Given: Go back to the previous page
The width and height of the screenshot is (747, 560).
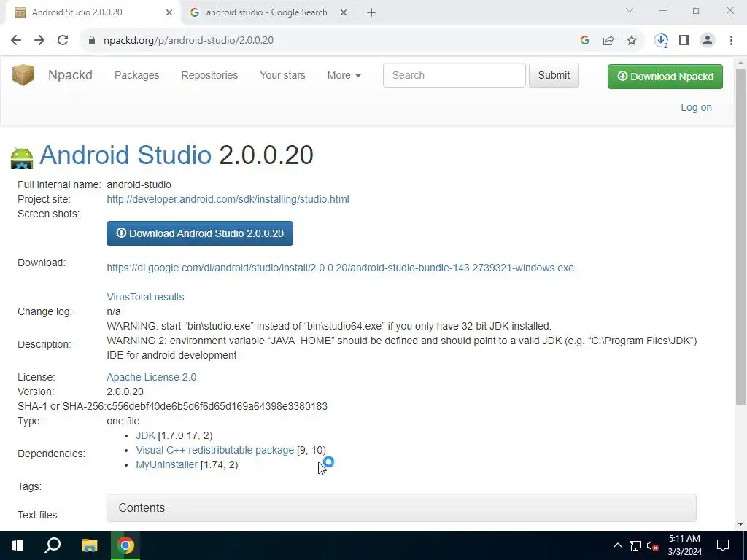Looking at the screenshot, I should [x=16, y=41].
